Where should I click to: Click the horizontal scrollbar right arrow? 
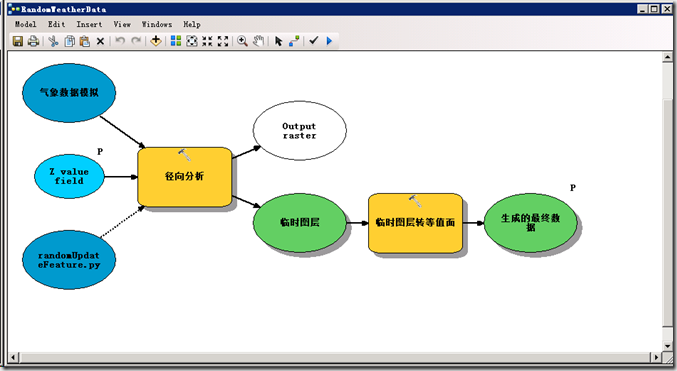click(x=656, y=357)
